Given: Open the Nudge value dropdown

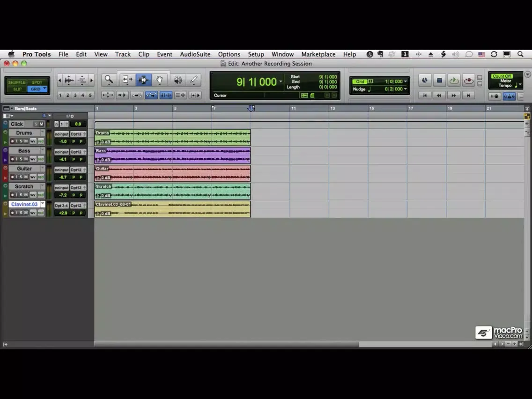Looking at the screenshot, I should point(405,89).
